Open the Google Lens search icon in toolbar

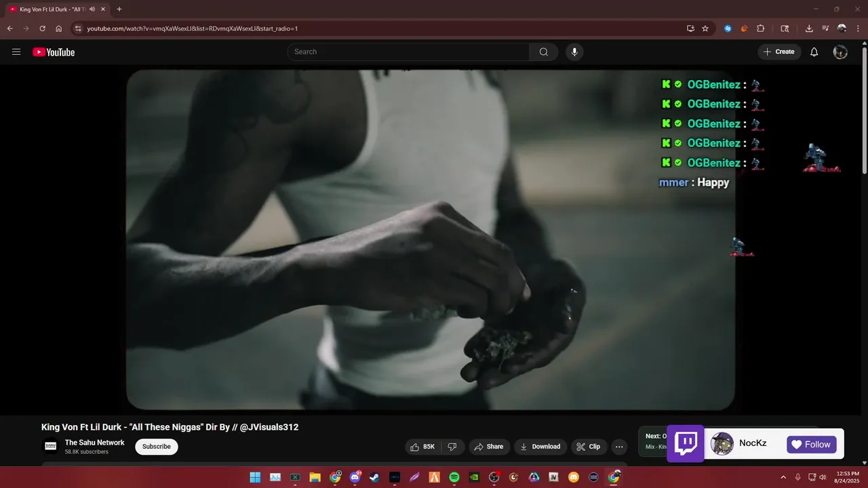(x=785, y=28)
